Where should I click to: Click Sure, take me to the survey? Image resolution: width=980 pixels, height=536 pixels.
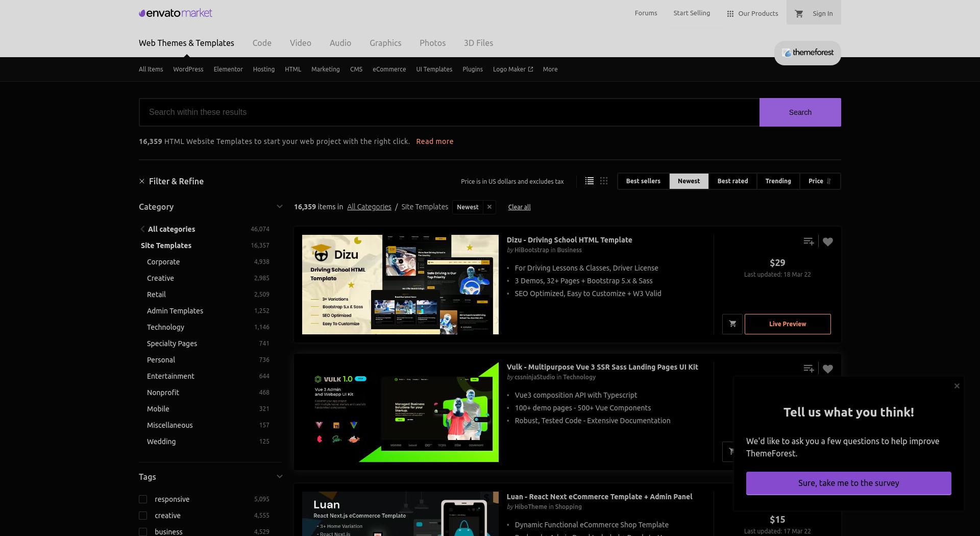(x=848, y=483)
